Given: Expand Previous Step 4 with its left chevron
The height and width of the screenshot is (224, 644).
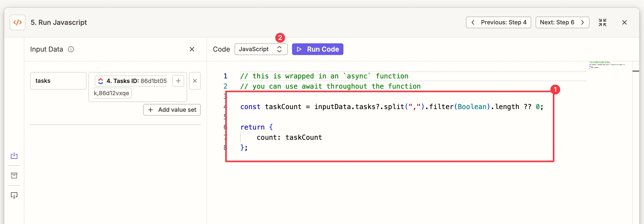Looking at the screenshot, I should 473,22.
